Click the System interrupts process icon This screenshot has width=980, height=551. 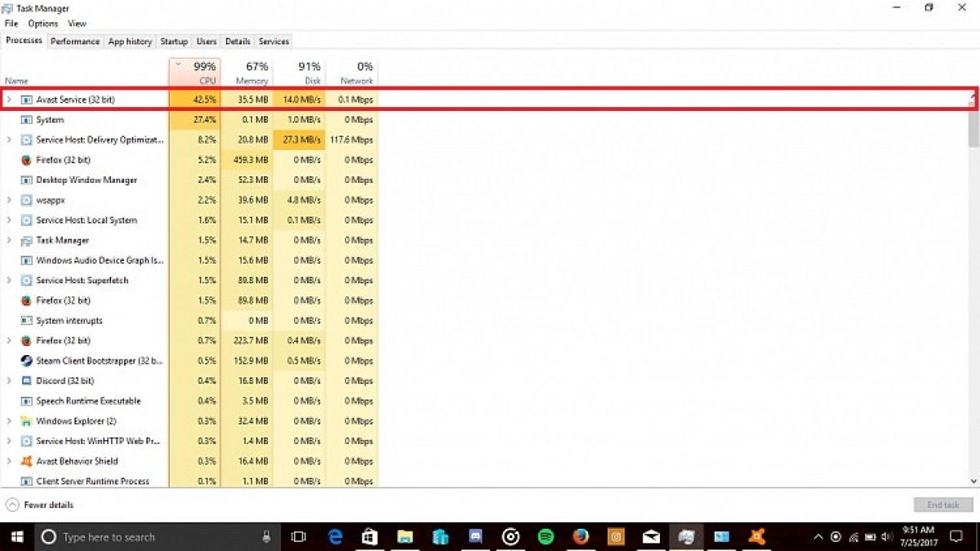pos(26,321)
